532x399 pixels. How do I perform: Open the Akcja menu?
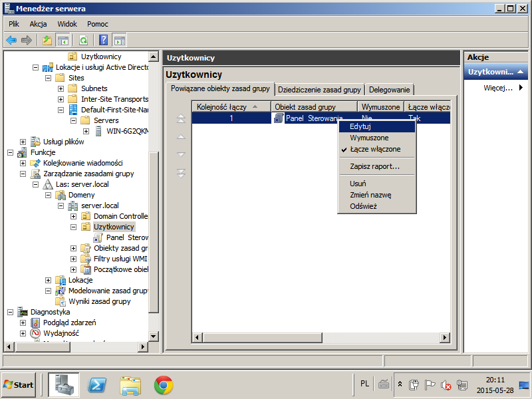pyautogui.click(x=38, y=24)
